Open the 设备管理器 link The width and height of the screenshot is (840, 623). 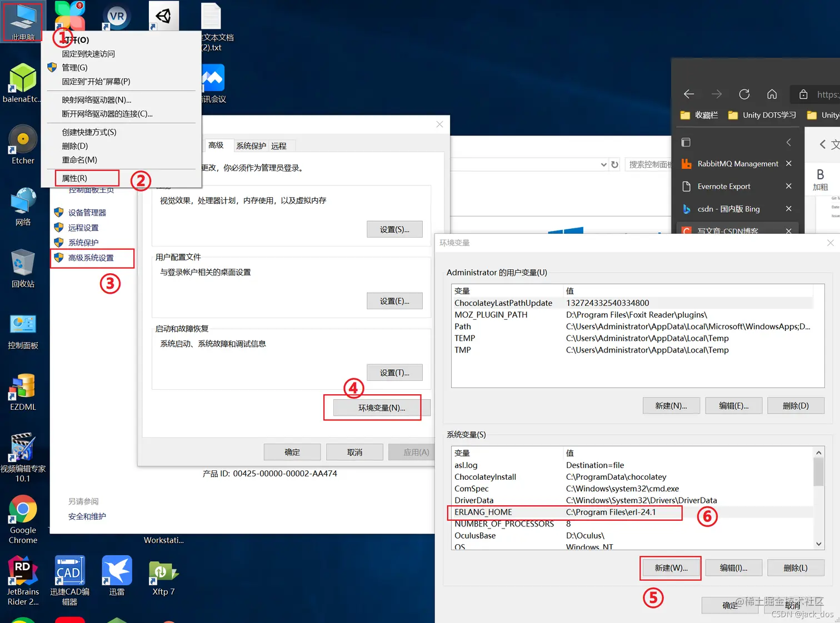[87, 213]
